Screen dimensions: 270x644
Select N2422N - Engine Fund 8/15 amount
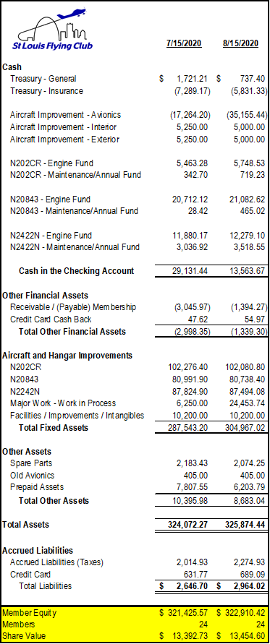pyautogui.click(x=248, y=236)
